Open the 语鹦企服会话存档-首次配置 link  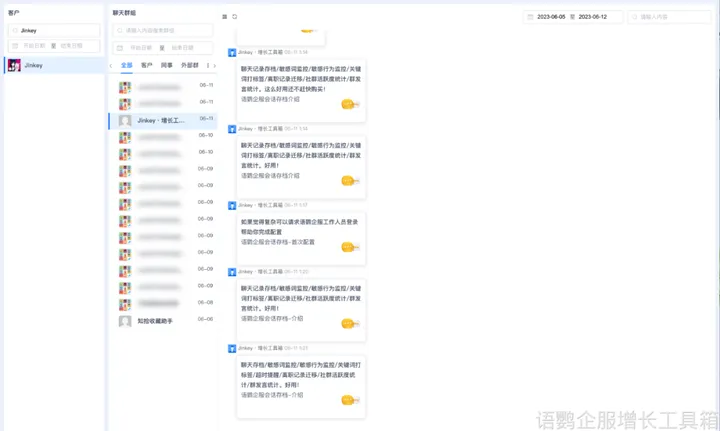pyautogui.click(x=278, y=242)
